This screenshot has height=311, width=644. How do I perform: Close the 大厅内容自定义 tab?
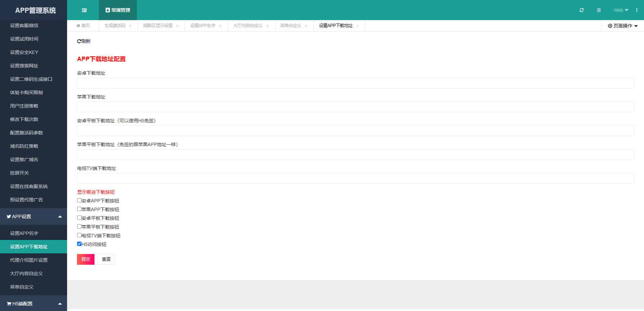[268, 26]
